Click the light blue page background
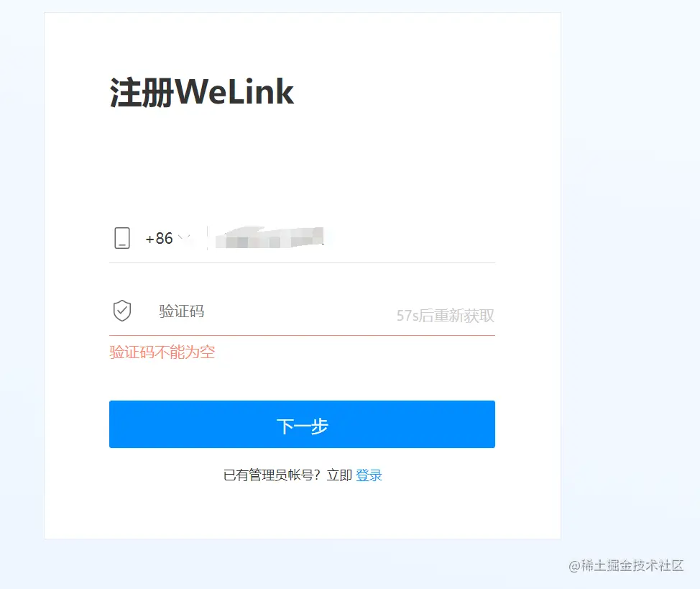 pos(630,268)
